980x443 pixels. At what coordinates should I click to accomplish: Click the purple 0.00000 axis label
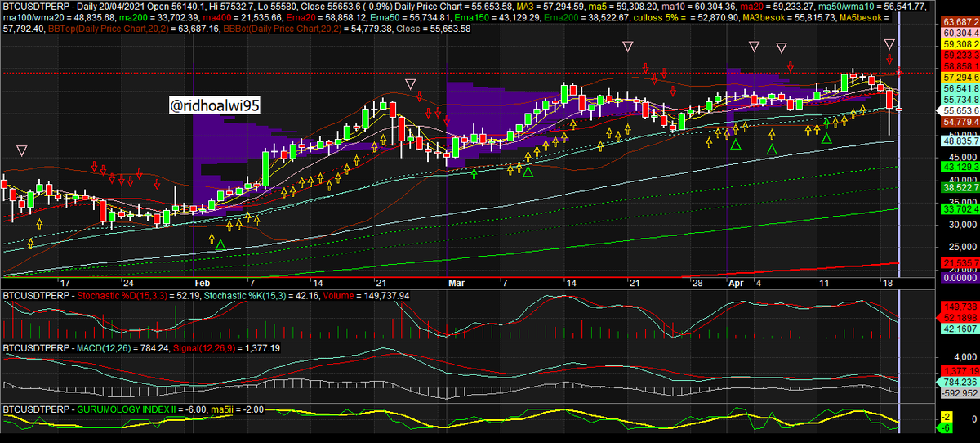coord(960,279)
